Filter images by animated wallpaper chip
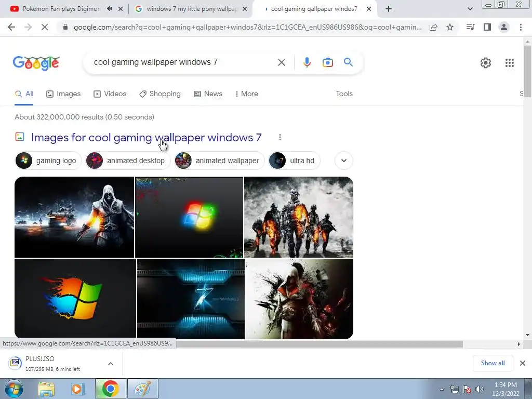 (x=219, y=161)
